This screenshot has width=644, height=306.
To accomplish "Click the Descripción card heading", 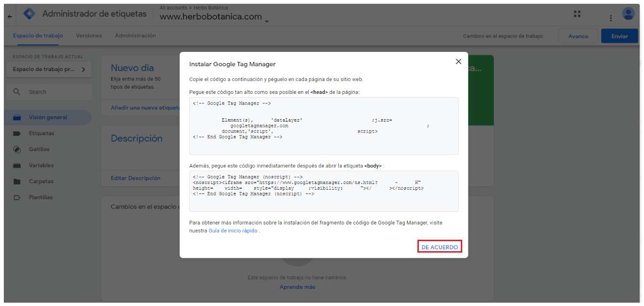I will tap(137, 138).
